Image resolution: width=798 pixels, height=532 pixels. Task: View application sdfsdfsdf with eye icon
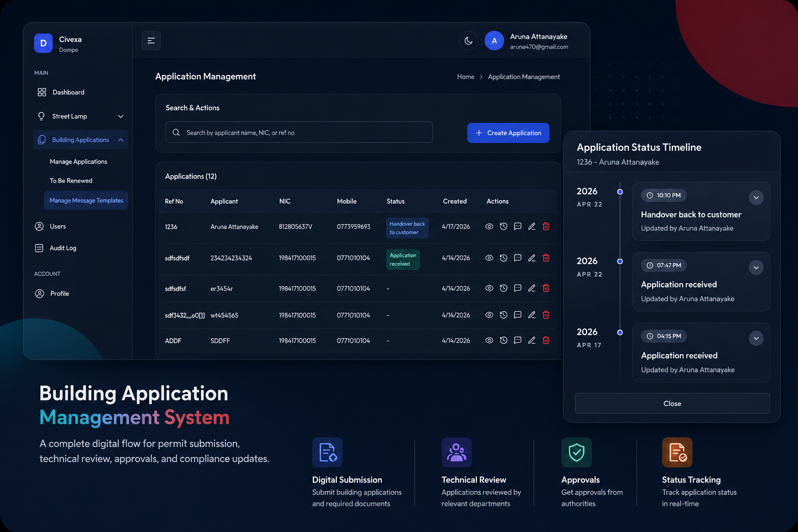(x=489, y=258)
